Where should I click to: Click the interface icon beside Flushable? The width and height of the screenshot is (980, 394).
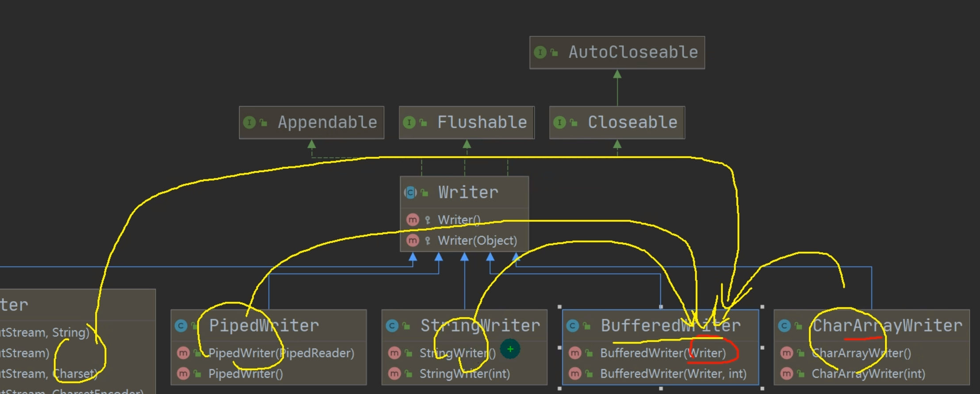pos(409,122)
